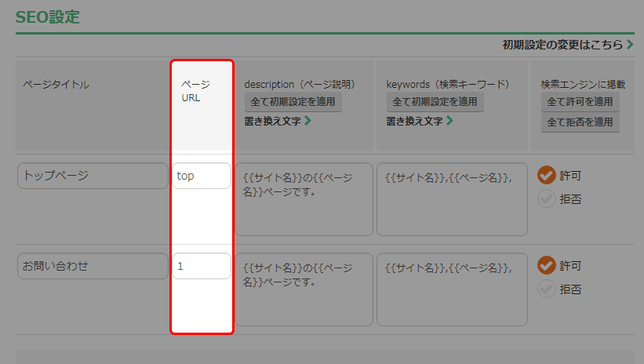Edit the お問い合わせ page title field

point(93,266)
